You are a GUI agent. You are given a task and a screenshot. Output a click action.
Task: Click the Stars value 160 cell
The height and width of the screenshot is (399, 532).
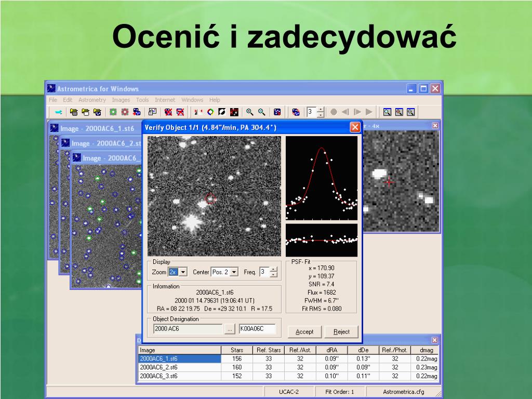pos(237,367)
